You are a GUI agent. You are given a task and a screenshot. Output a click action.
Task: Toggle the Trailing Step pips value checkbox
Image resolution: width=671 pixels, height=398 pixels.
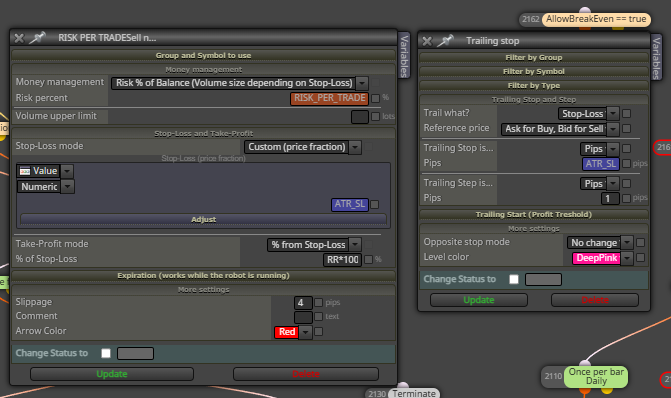[x=626, y=198]
